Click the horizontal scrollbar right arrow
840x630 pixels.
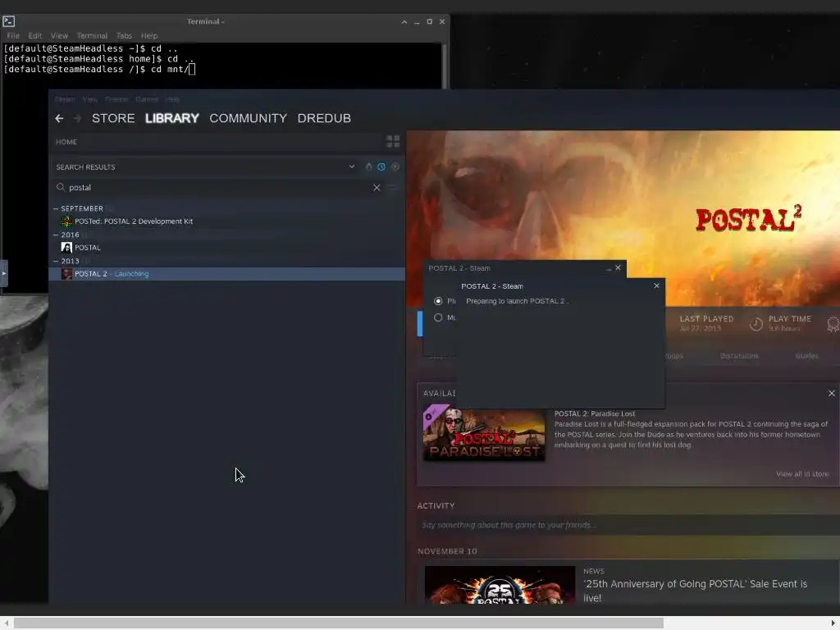point(833,623)
